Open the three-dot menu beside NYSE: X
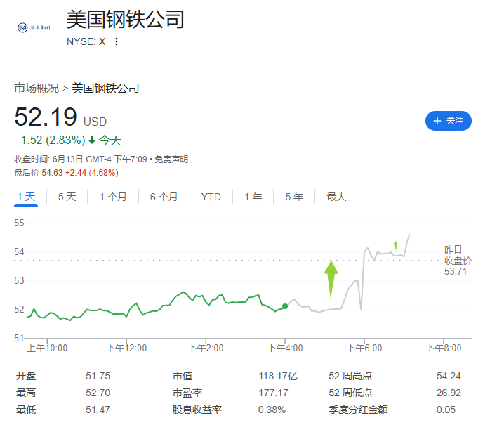The width and height of the screenshot is (504, 425). pyautogui.click(x=117, y=41)
